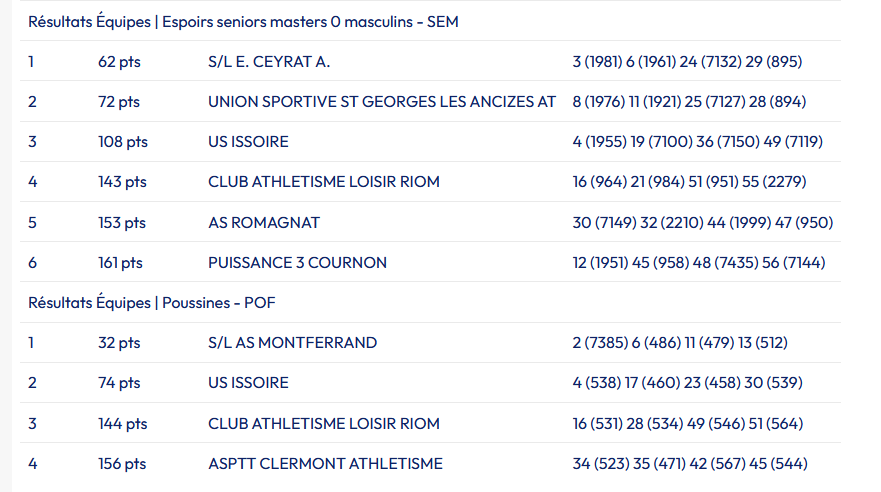Click the 62 pts score cell
881x492 pixels.
click(119, 62)
